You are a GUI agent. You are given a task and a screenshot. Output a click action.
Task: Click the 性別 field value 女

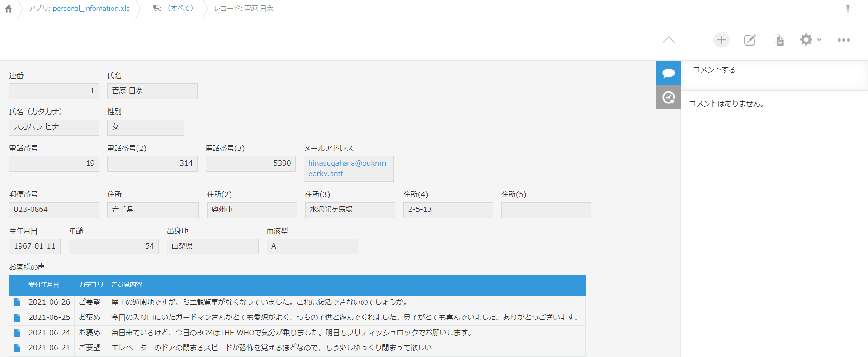click(x=146, y=127)
